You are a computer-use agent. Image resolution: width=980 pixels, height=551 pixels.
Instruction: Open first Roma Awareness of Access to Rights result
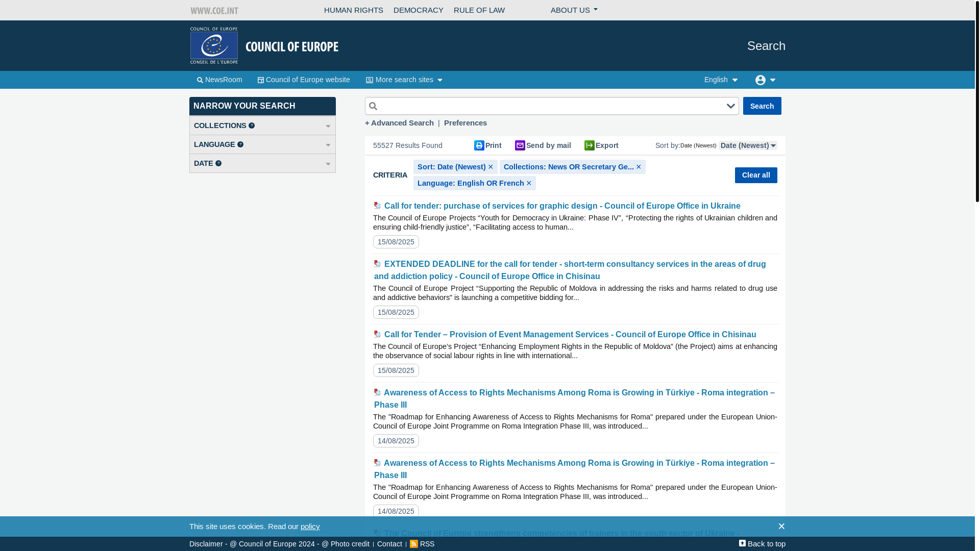point(574,398)
